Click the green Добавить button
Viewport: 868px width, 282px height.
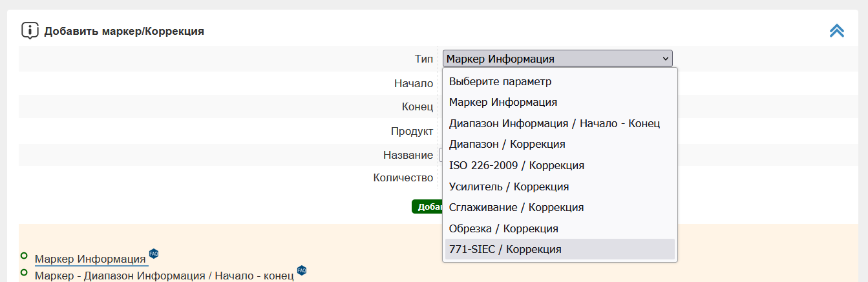(x=427, y=206)
